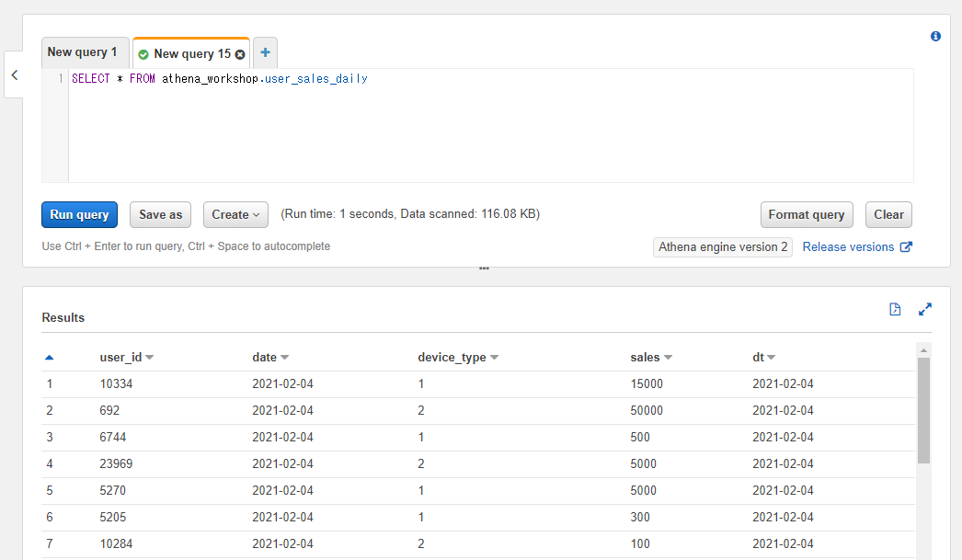Click Save as button

click(x=160, y=214)
